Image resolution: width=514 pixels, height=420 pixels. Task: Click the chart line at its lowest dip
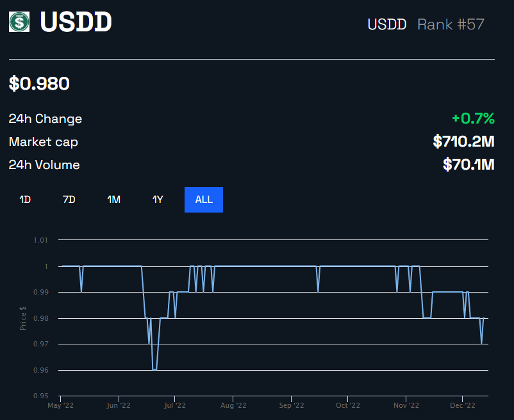click(x=154, y=369)
